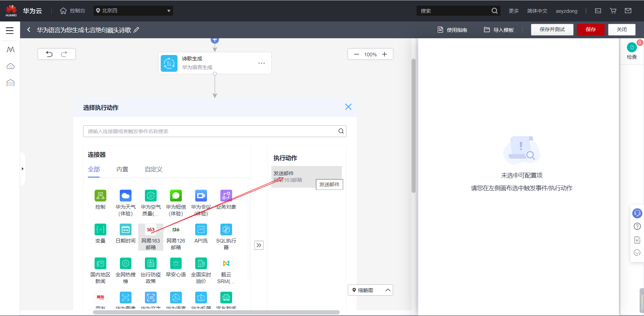This screenshot has width=644, height=316.
Task: Select the 业务对象 connector
Action: pos(226,200)
